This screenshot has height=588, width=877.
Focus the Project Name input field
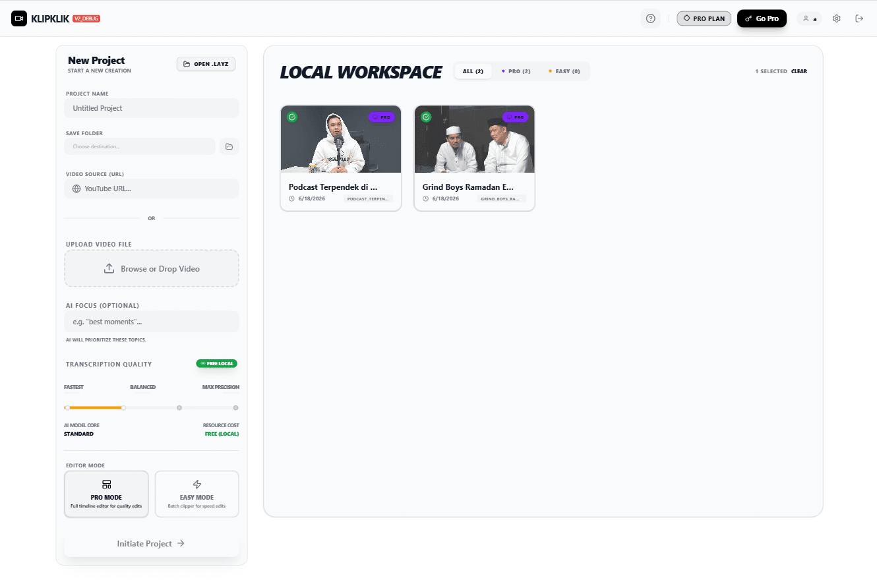[x=152, y=108]
